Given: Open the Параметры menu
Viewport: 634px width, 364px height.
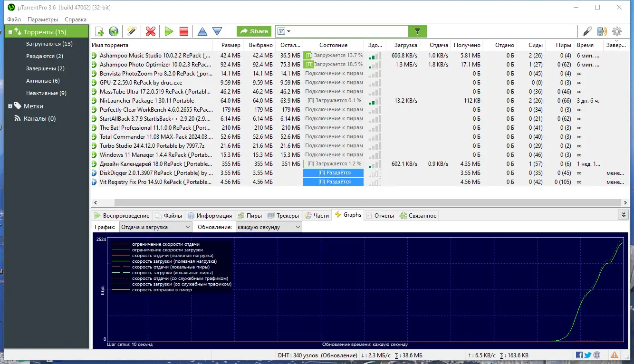Looking at the screenshot, I should point(43,19).
